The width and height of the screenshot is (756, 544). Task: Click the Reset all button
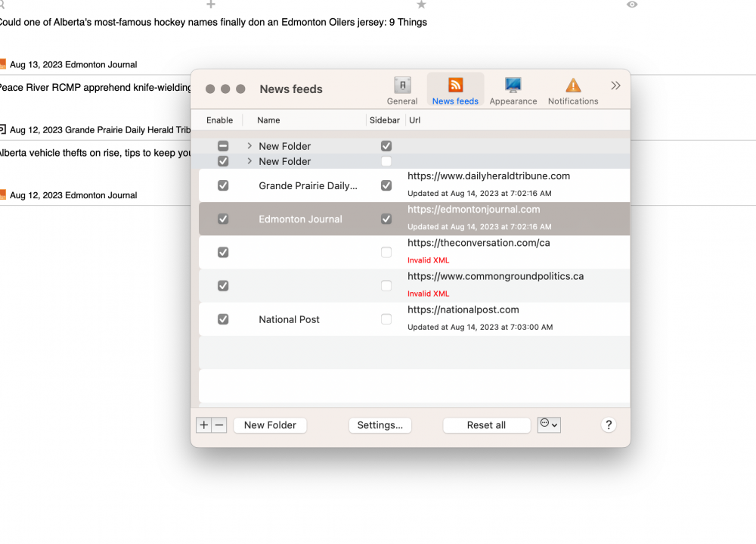coord(486,425)
